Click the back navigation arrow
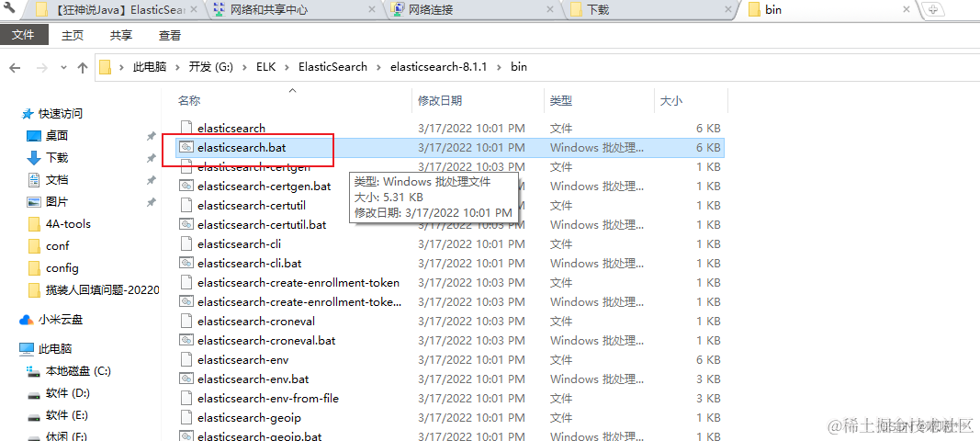 pyautogui.click(x=15, y=68)
